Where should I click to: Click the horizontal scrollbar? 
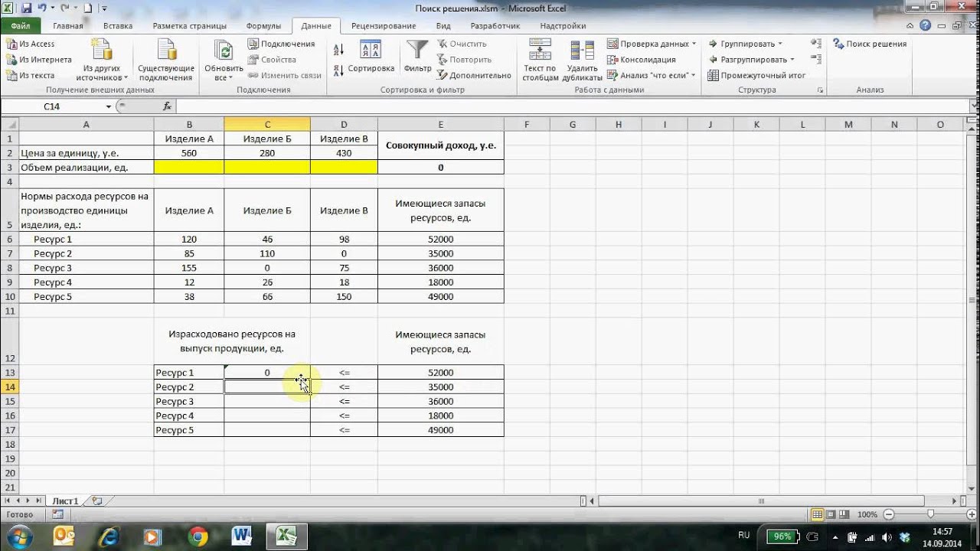[761, 501]
